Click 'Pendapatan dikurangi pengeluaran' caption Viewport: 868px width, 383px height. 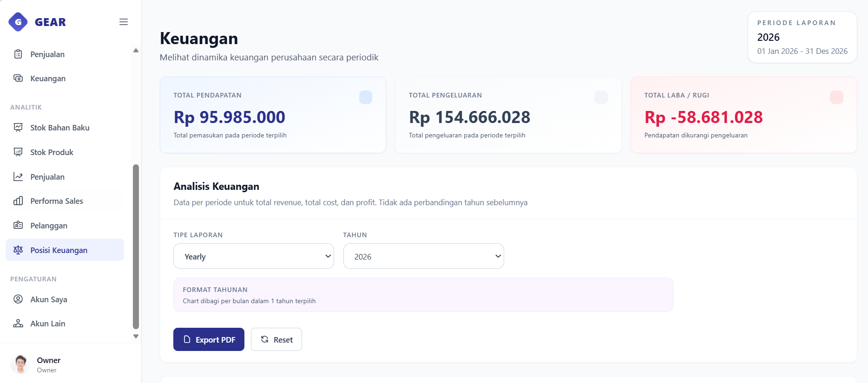(696, 135)
